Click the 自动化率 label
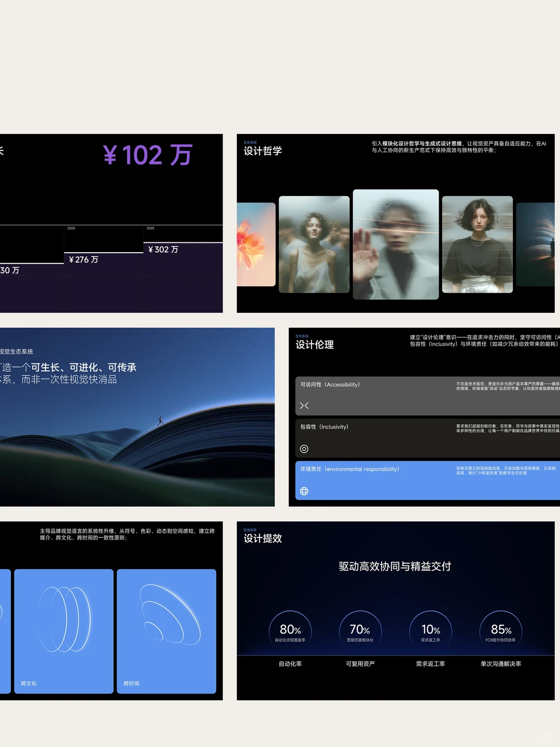 (290, 664)
